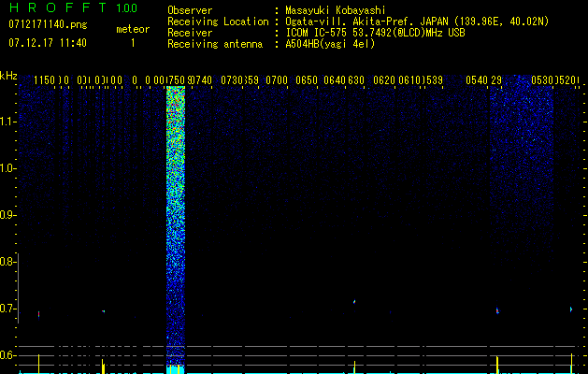This screenshot has height=374, width=588.
Task: Click the 0610 time label
Action: pos(409,80)
